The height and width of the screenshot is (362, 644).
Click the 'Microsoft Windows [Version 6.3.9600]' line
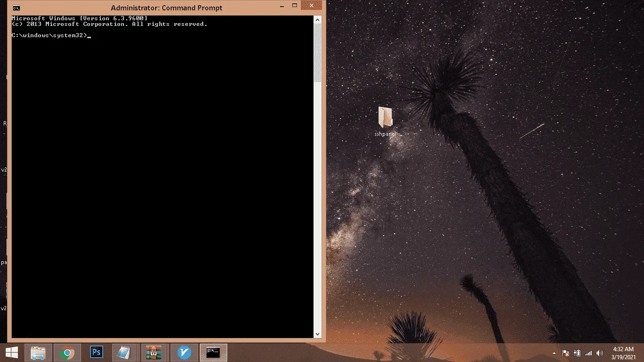tap(79, 18)
